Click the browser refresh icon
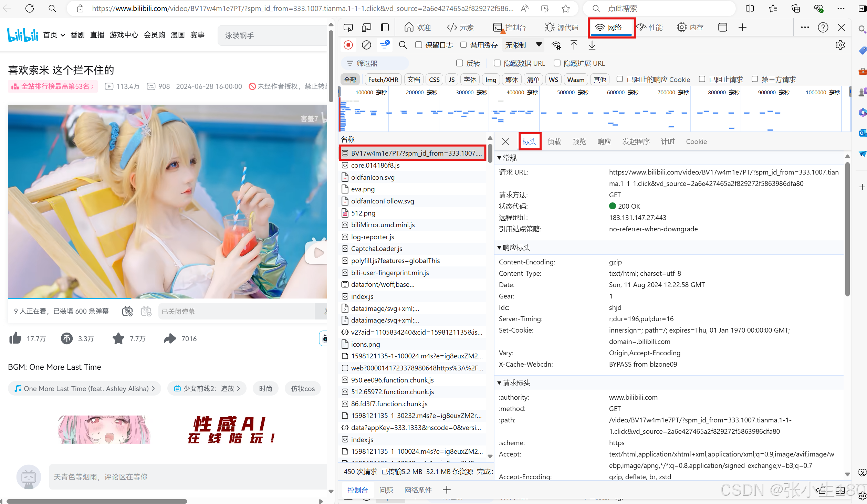 30,9
